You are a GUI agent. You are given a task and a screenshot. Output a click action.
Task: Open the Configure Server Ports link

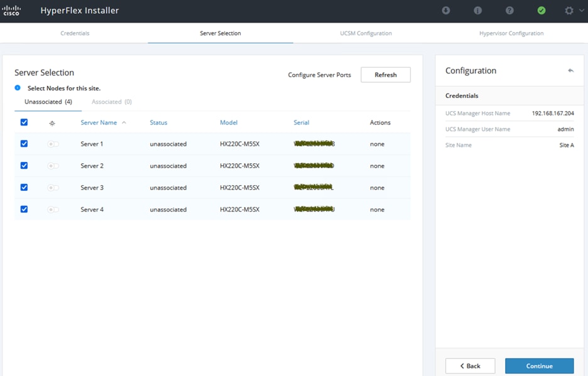point(319,75)
